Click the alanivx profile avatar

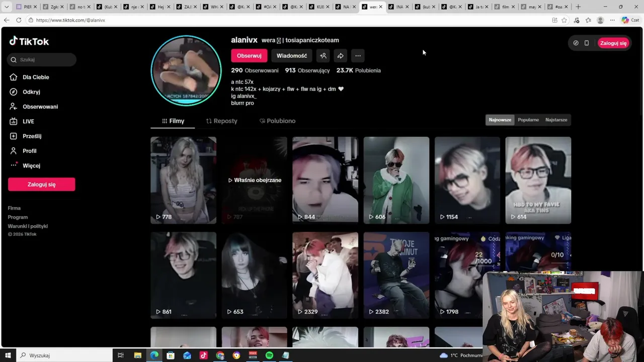(x=186, y=70)
